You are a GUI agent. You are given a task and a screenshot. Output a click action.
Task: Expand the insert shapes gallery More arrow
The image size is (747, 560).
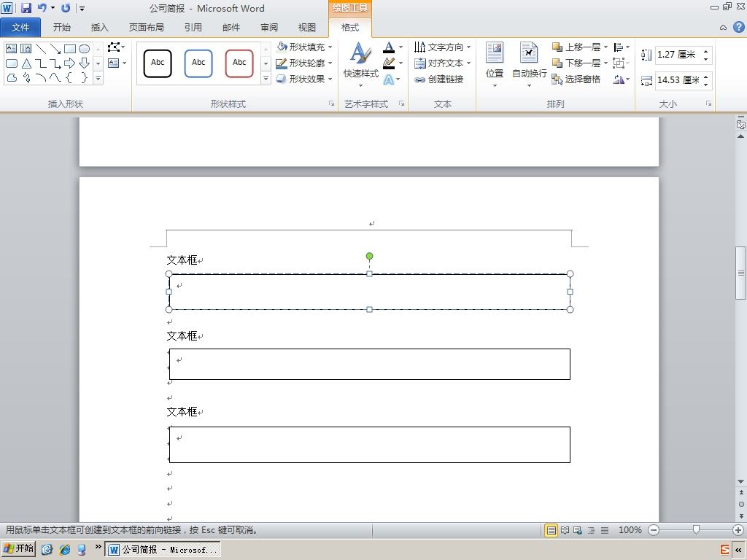coord(98,78)
